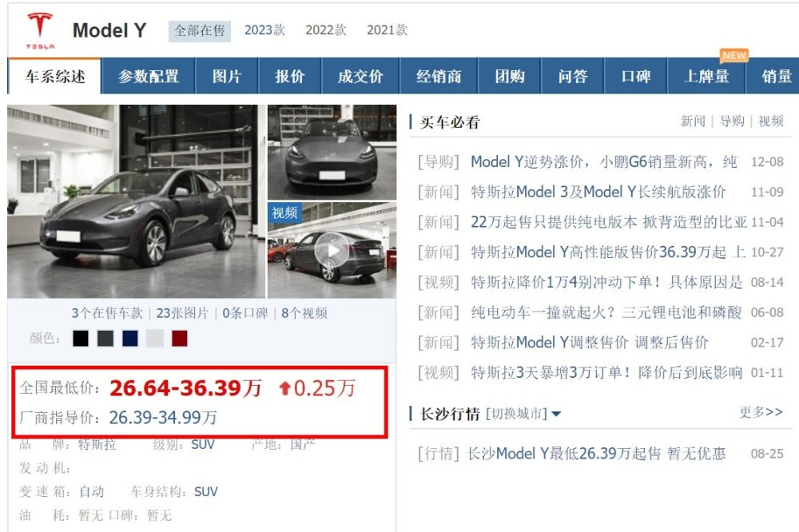Image resolution: width=799 pixels, height=532 pixels.
Task: Open the 口碑 tab
Action: (635, 77)
